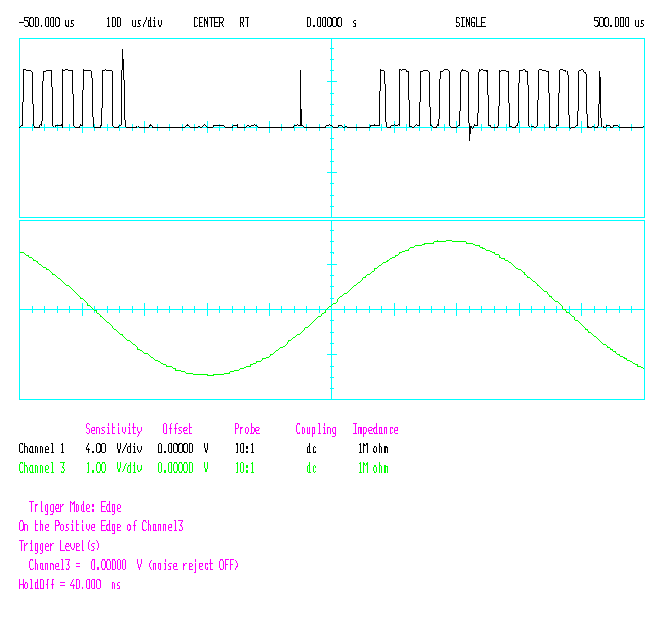The height and width of the screenshot is (638, 669).
Task: Click Channel 3 sensitivity 1.00 V/div
Action: [x=113, y=468]
